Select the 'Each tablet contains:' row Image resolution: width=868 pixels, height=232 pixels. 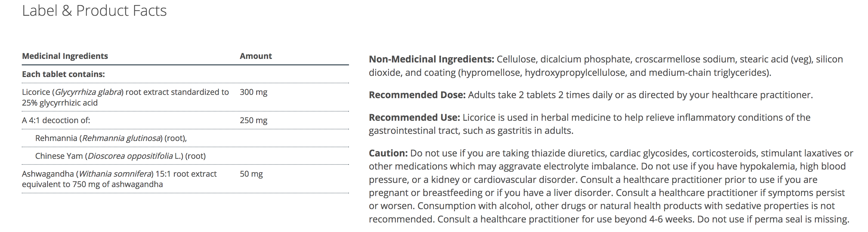63,74
